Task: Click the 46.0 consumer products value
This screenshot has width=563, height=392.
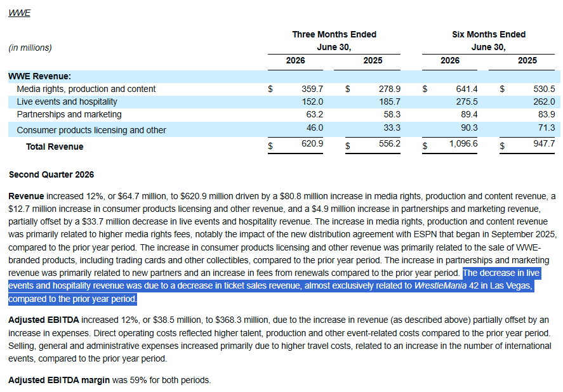Action: click(315, 127)
